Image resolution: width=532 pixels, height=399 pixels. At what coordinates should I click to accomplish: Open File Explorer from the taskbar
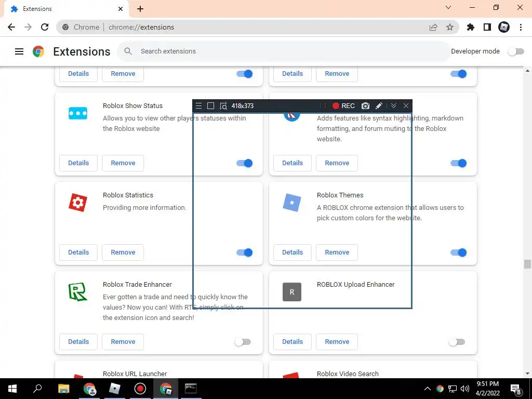pos(63,389)
